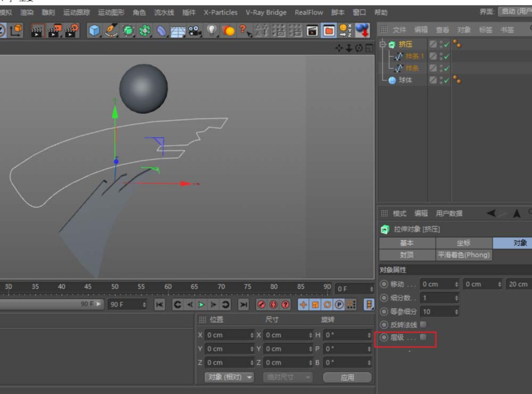Viewport: 532px width, 394px height.
Task: Collapse the 挤压 hierarchy in the object manager
Action: [x=381, y=44]
